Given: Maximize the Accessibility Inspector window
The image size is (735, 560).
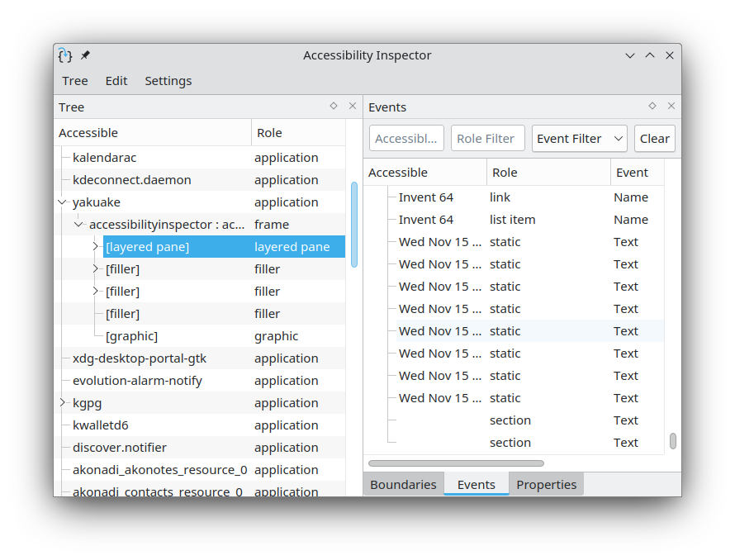Looking at the screenshot, I should 650,55.
